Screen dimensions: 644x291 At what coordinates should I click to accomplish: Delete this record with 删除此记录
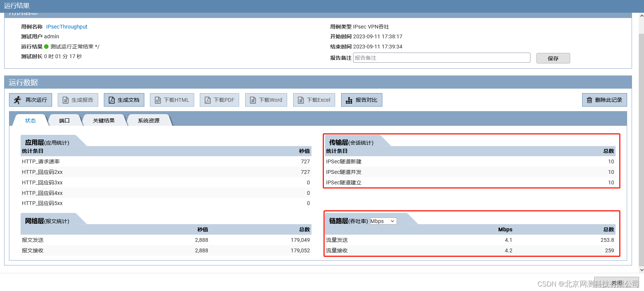(605, 100)
